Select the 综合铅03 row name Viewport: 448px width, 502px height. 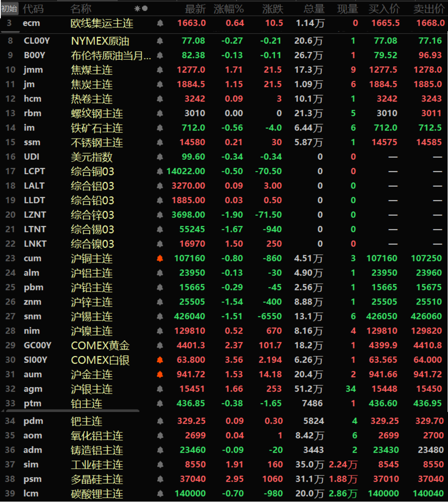click(92, 201)
